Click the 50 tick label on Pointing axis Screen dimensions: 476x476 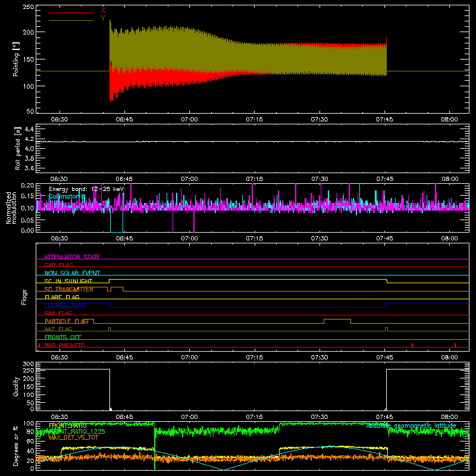30,111
